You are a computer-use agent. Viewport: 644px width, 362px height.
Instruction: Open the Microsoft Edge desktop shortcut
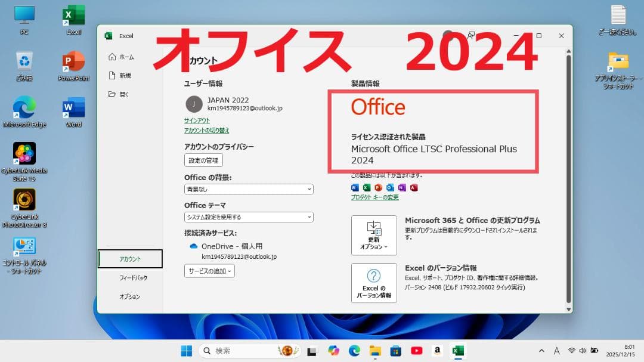click(x=24, y=112)
